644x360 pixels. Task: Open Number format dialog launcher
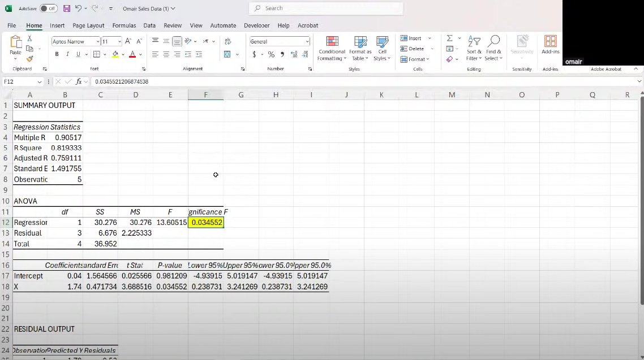click(x=310, y=69)
